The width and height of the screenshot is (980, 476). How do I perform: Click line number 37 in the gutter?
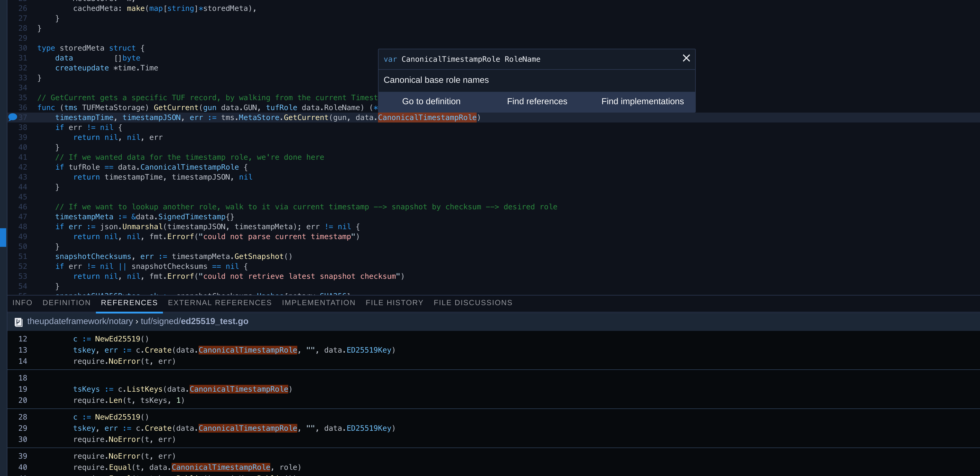(22, 118)
